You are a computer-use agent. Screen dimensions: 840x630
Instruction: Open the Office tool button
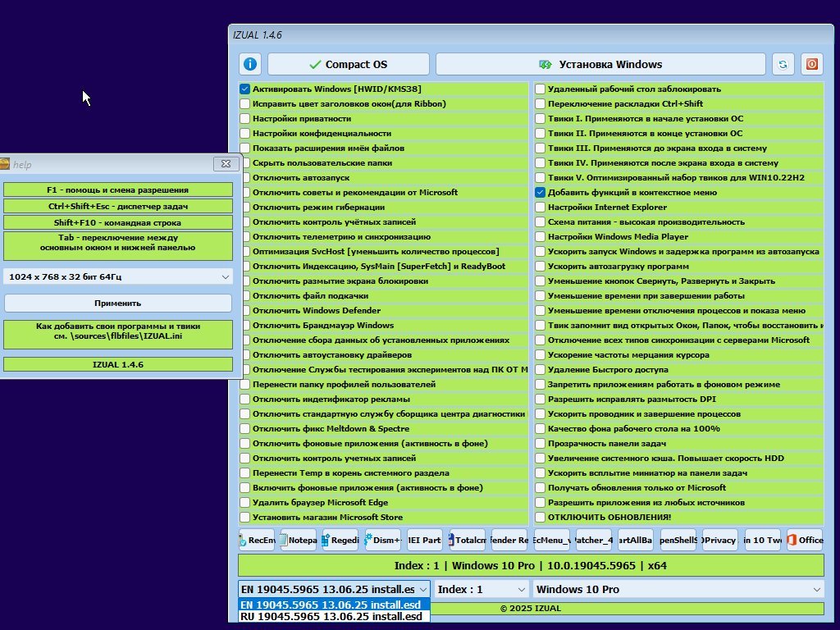point(804,540)
